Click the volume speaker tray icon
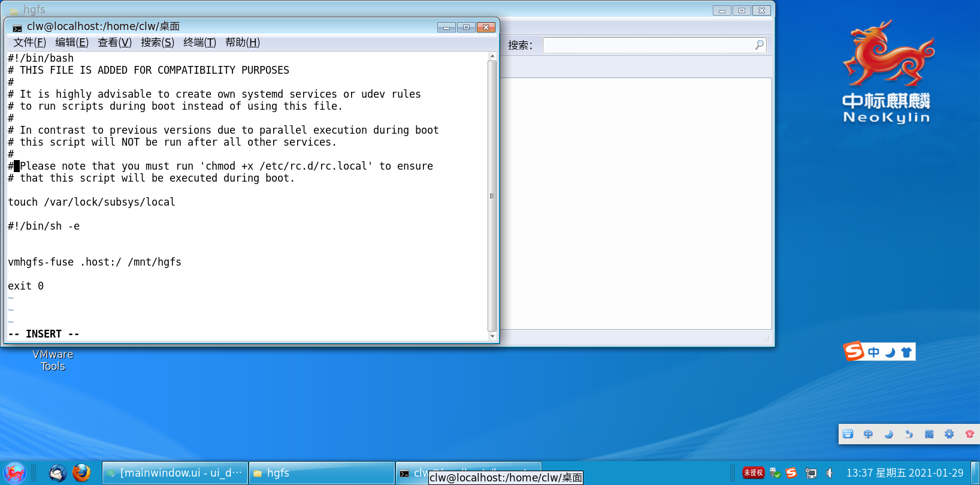Viewport: 980px width, 485px height. (x=830, y=473)
